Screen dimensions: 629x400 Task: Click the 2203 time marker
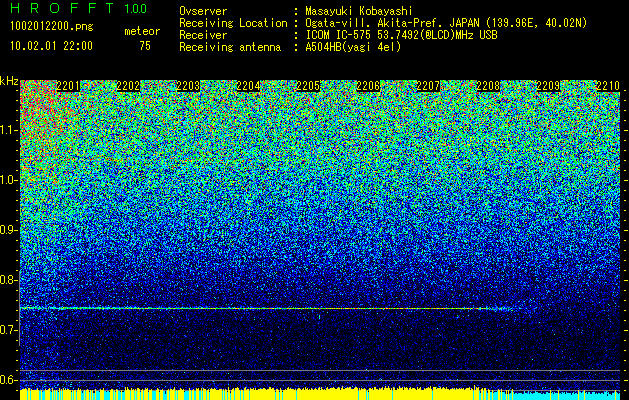coord(188,86)
